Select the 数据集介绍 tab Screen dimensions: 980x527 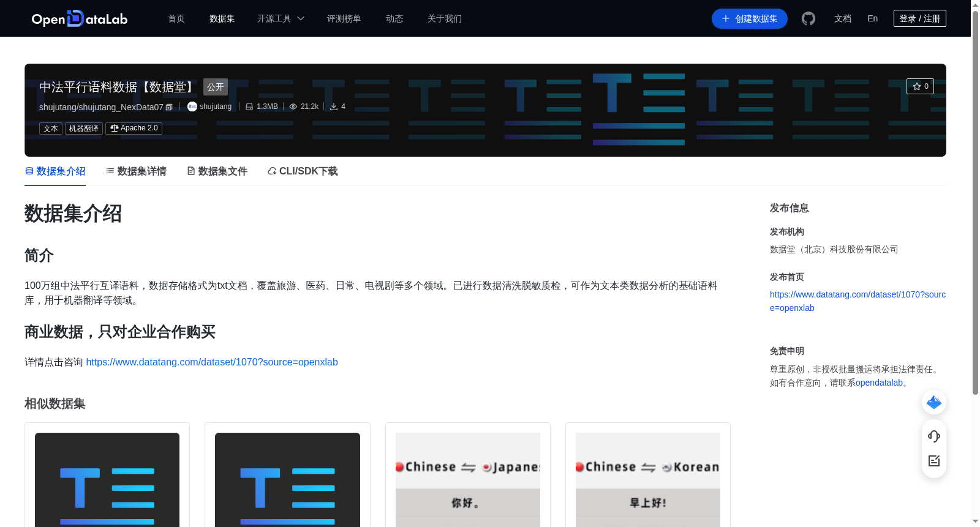(55, 171)
